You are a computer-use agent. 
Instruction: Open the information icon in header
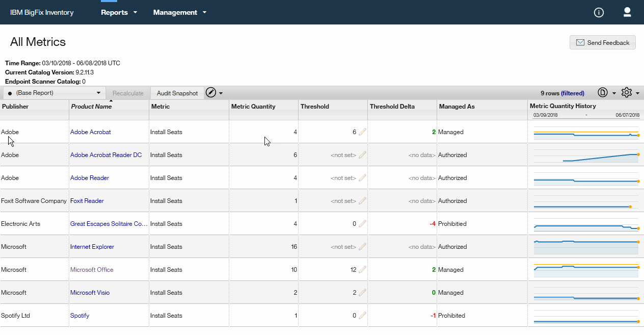click(599, 12)
